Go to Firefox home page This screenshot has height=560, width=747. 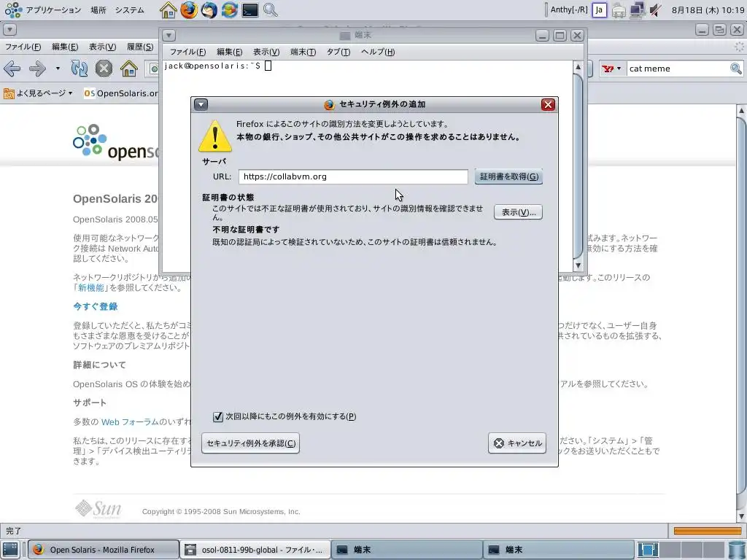point(128,69)
